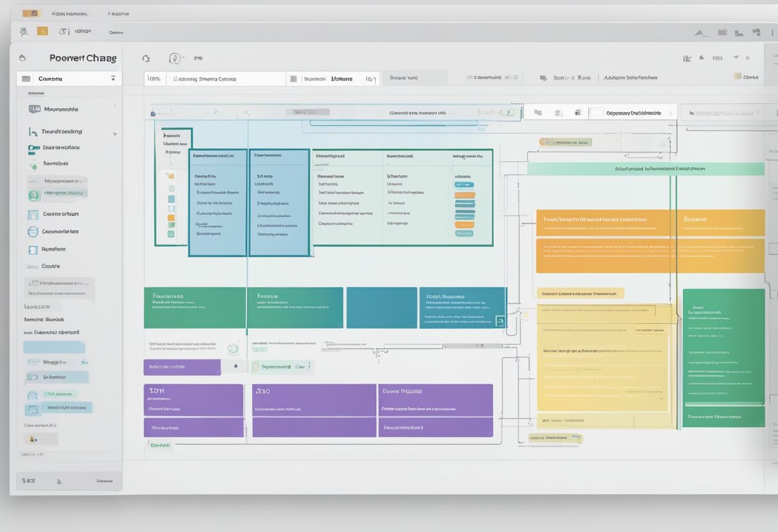
Task: Select the orange color swatch in the top toolbar
Action: 42,30
